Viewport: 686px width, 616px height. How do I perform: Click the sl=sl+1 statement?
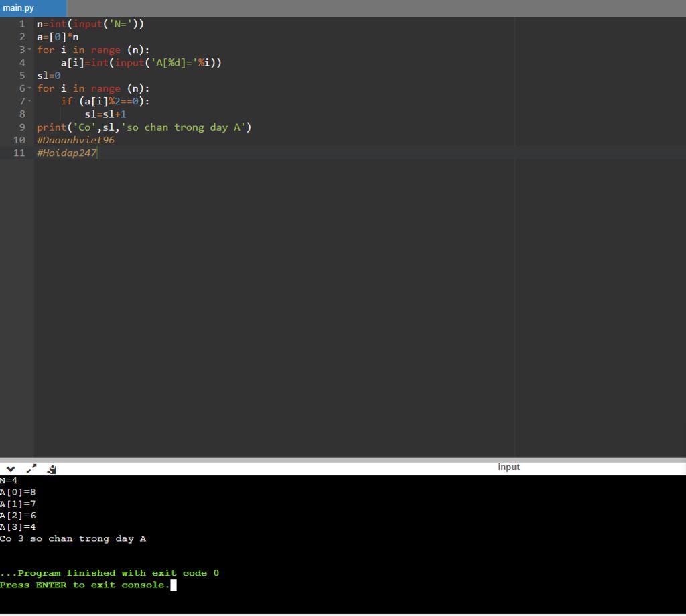[x=100, y=114]
